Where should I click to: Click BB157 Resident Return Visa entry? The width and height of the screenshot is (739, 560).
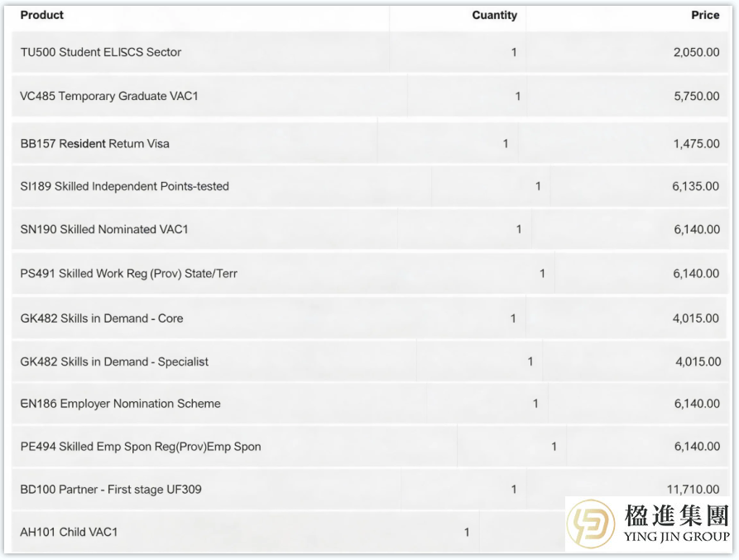click(94, 144)
